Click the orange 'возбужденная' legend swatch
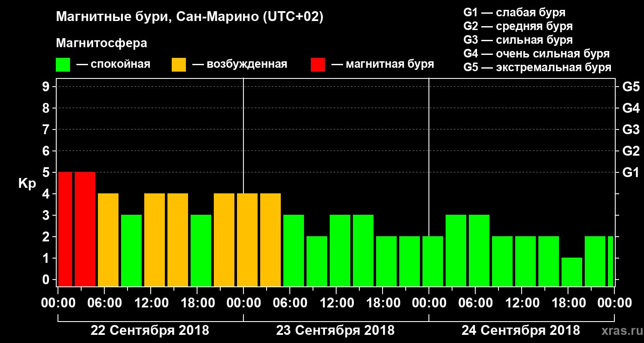 pyautogui.click(x=179, y=65)
